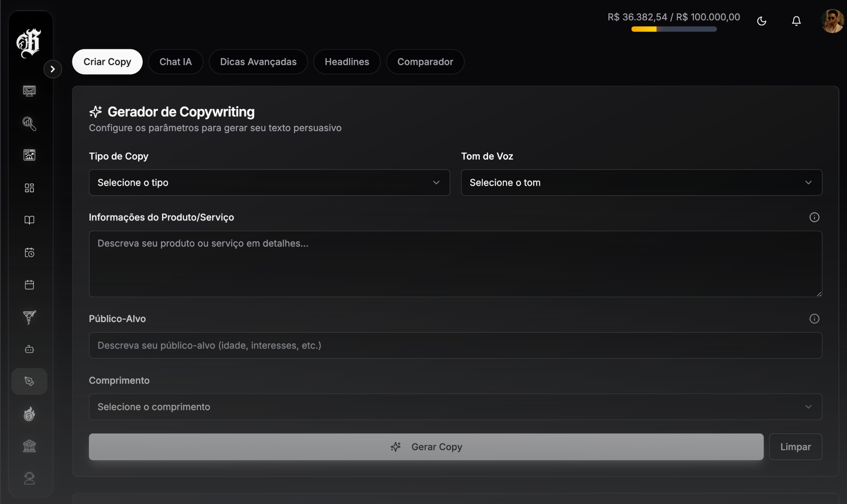Click the funnel sidebar icon

(29, 317)
